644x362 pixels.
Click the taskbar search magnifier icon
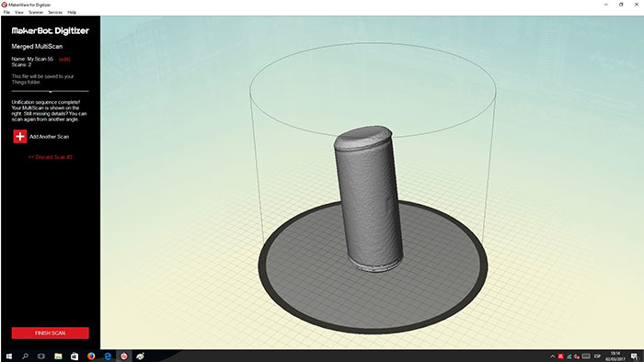[25, 356]
